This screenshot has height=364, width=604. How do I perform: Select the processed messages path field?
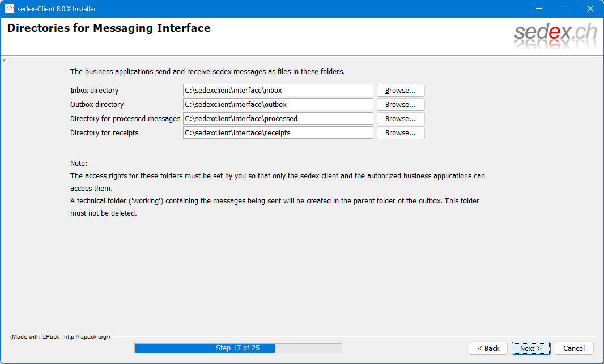coord(278,119)
